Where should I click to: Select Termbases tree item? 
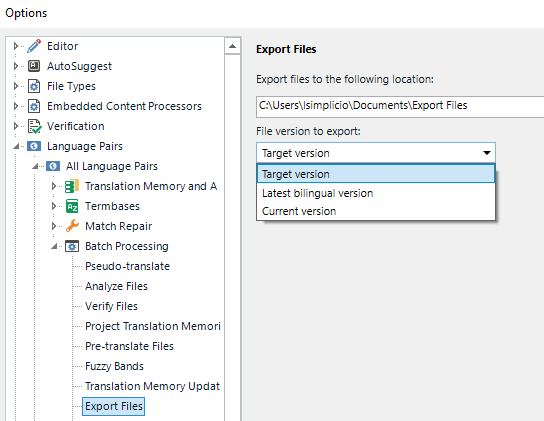112,206
